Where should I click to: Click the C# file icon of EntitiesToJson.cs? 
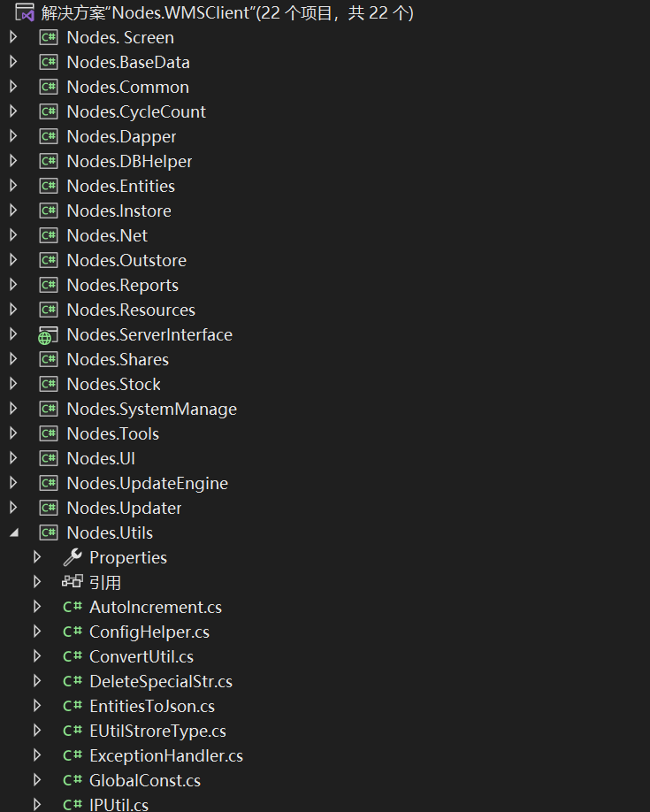73,706
